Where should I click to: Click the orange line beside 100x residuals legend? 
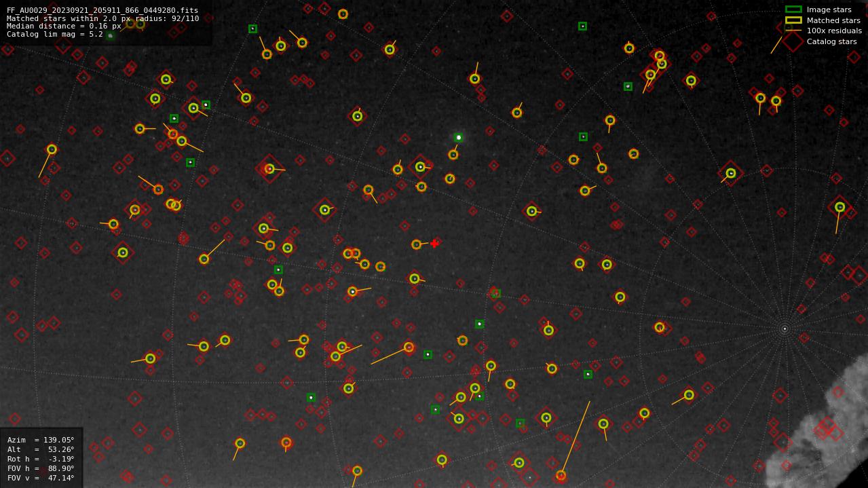[793, 31]
